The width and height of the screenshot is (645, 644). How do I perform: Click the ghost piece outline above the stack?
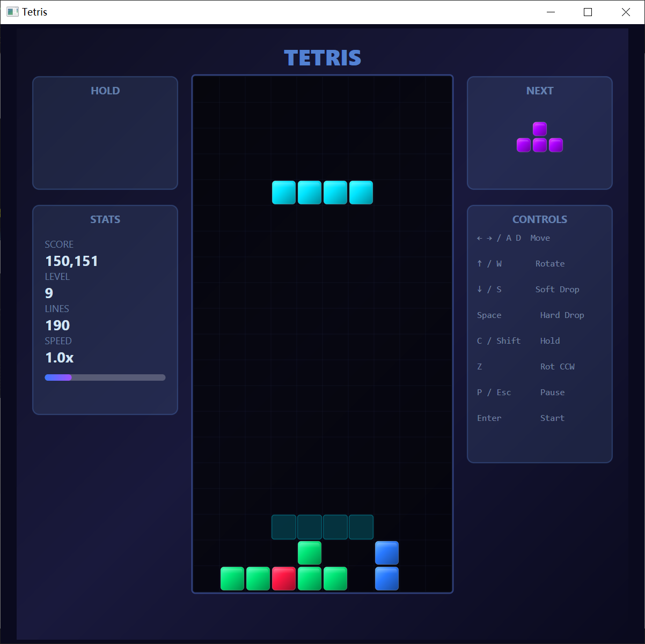322,527
